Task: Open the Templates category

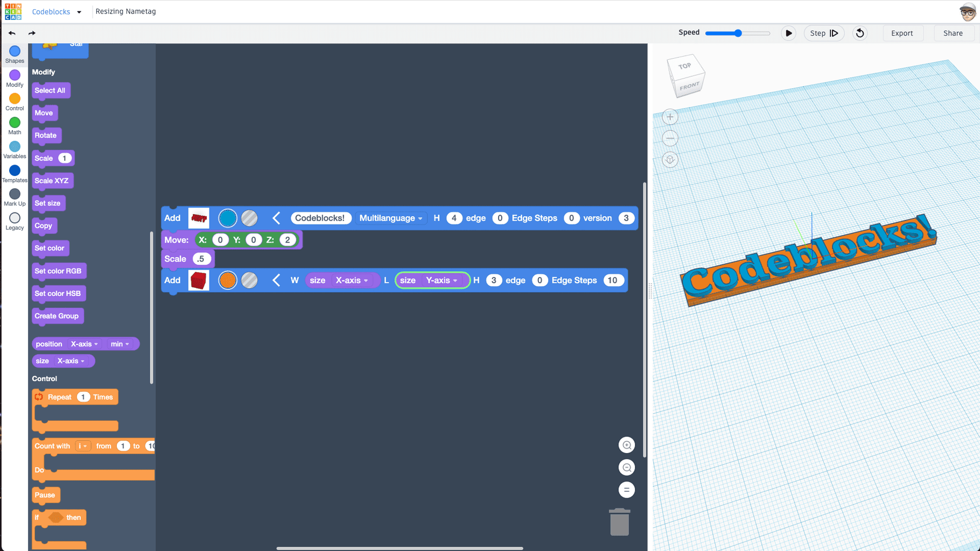Action: [x=15, y=172]
